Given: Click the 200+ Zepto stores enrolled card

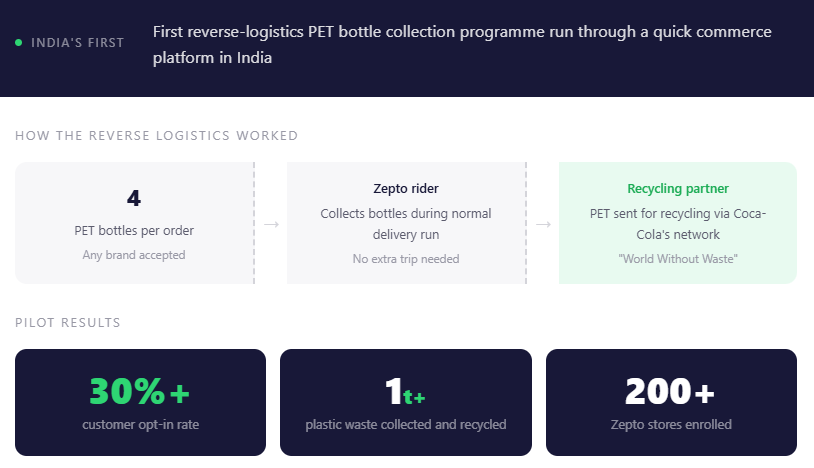Looking at the screenshot, I should click(671, 402).
